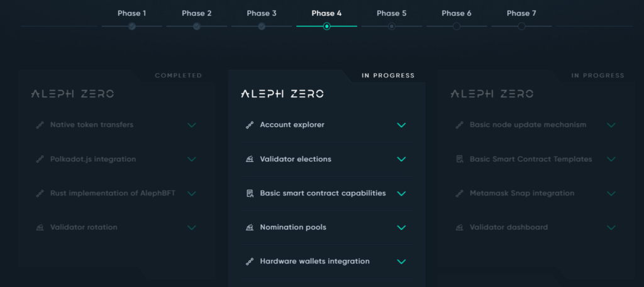Screen dimensions: 644x287
Task: Click the contract icon beside Basic smart contract capabilities
Action: (x=249, y=193)
